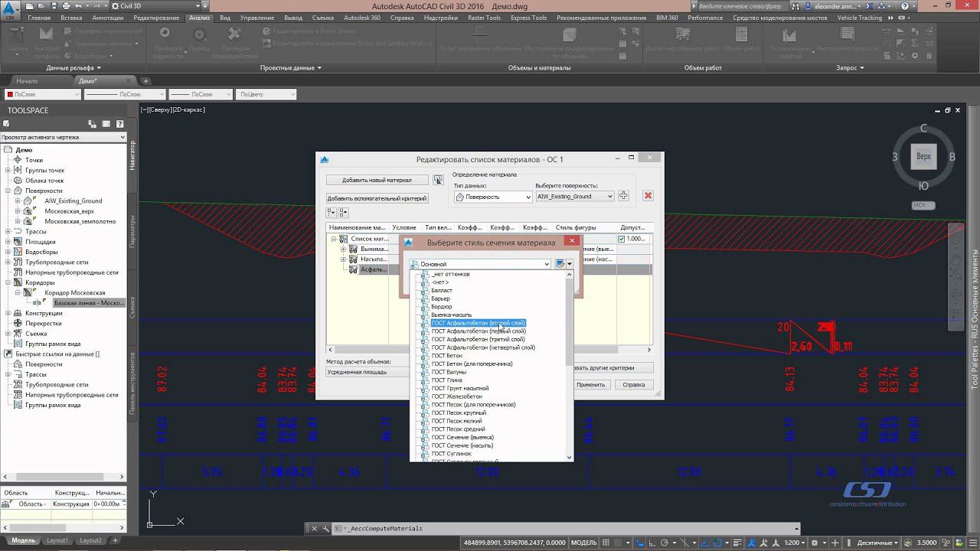Click the red X delete icon in materials dialog

coord(648,196)
